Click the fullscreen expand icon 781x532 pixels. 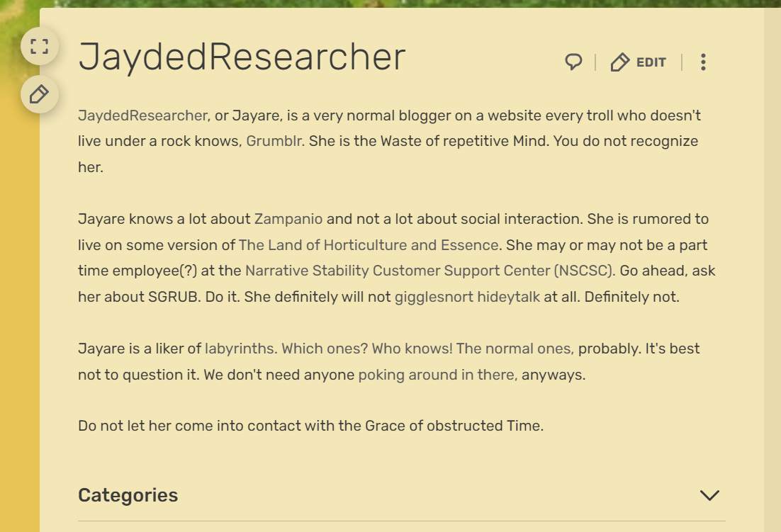[40, 47]
